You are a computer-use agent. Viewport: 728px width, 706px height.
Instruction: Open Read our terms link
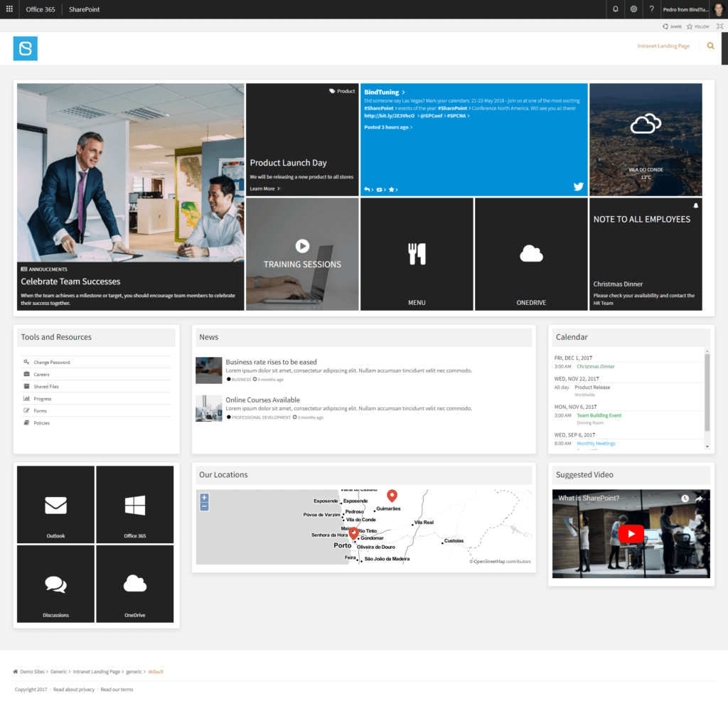click(x=117, y=690)
